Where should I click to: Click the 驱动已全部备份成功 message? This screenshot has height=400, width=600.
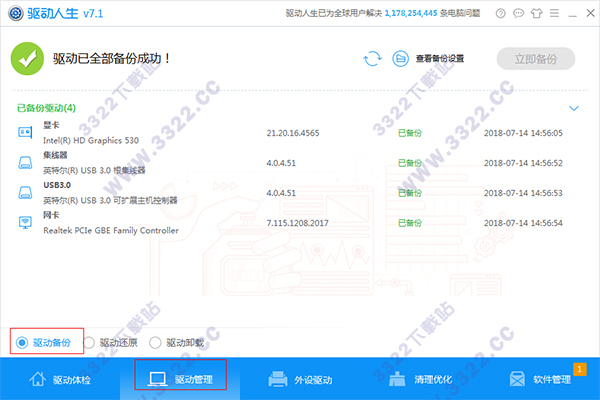(111, 59)
